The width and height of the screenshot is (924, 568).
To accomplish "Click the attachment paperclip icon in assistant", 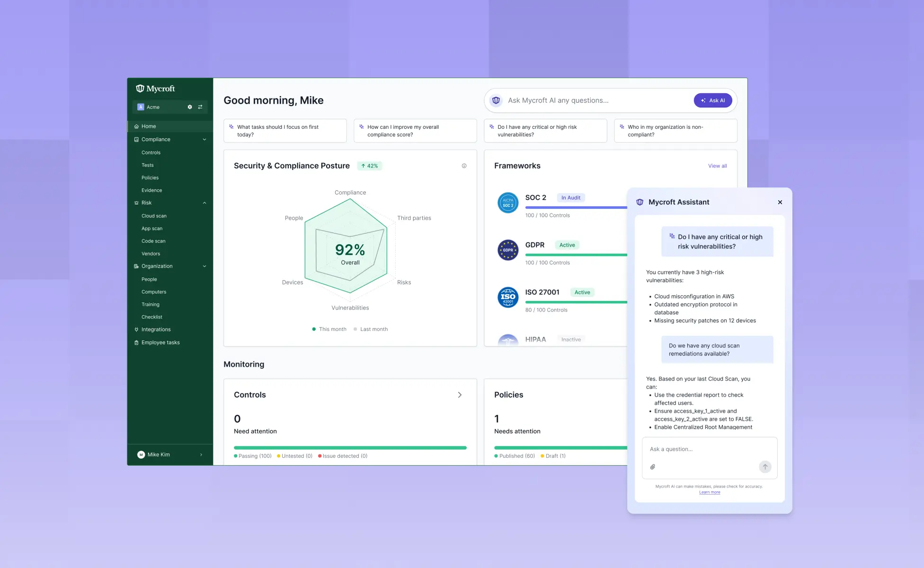I will click(652, 467).
